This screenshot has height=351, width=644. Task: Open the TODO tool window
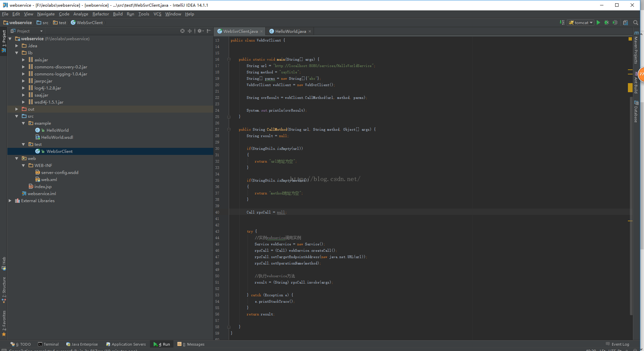point(21,344)
